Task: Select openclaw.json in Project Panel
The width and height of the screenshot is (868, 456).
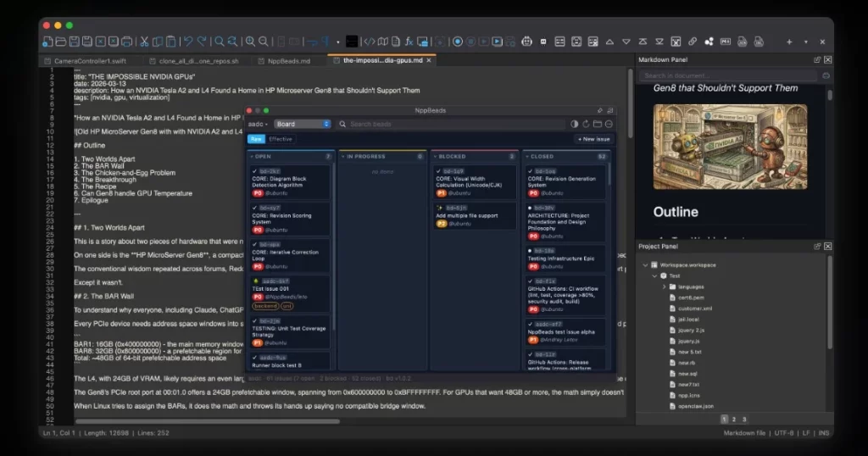Action: click(x=695, y=406)
